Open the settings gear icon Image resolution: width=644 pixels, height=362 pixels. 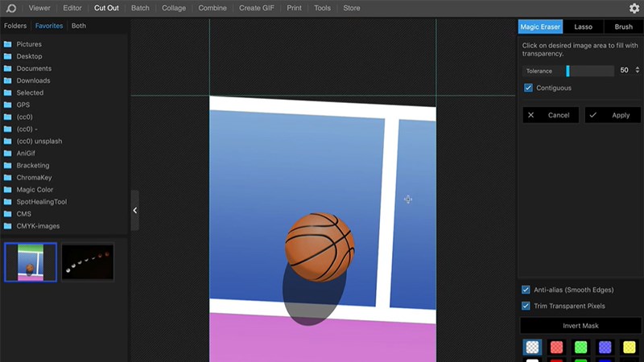pyautogui.click(x=634, y=9)
